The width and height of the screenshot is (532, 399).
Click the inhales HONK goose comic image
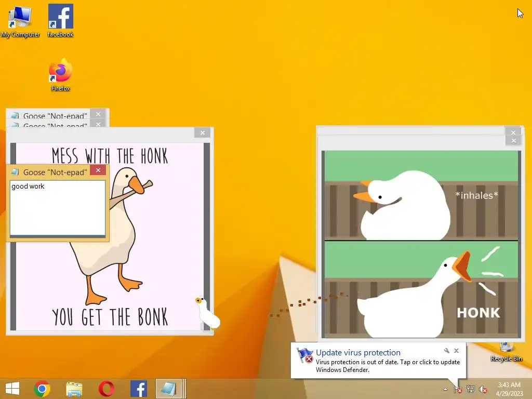[421, 244]
